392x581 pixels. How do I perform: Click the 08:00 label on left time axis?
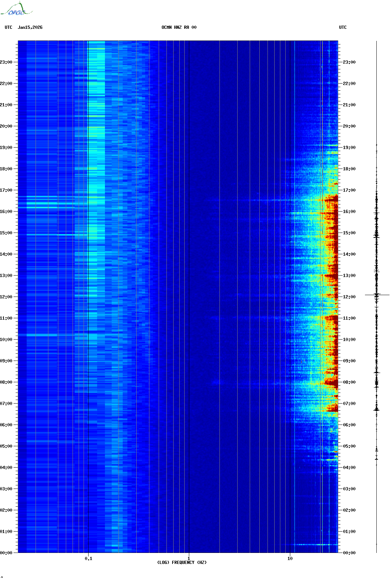(6, 382)
